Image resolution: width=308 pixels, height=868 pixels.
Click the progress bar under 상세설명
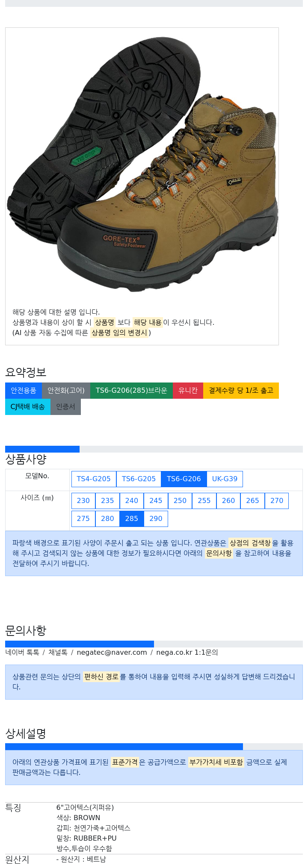click(154, 747)
